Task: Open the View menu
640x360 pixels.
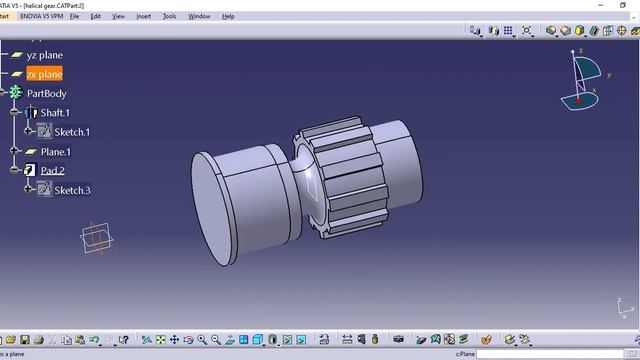Action: click(x=118, y=16)
